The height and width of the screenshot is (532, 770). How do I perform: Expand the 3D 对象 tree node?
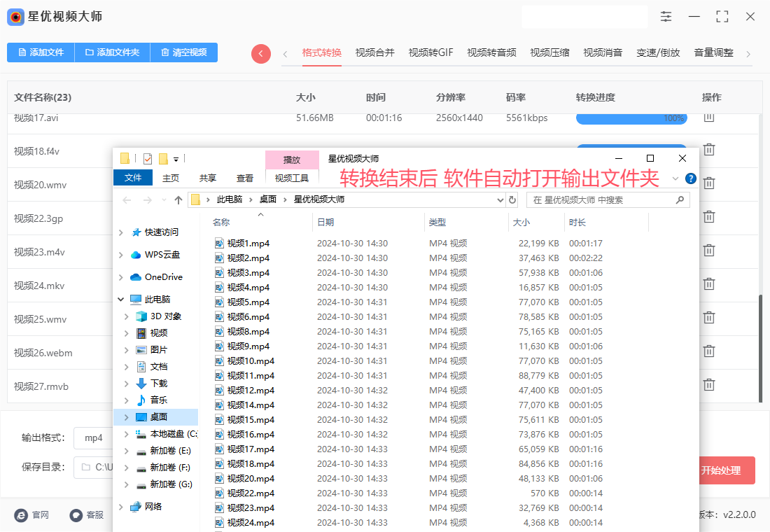pos(127,316)
